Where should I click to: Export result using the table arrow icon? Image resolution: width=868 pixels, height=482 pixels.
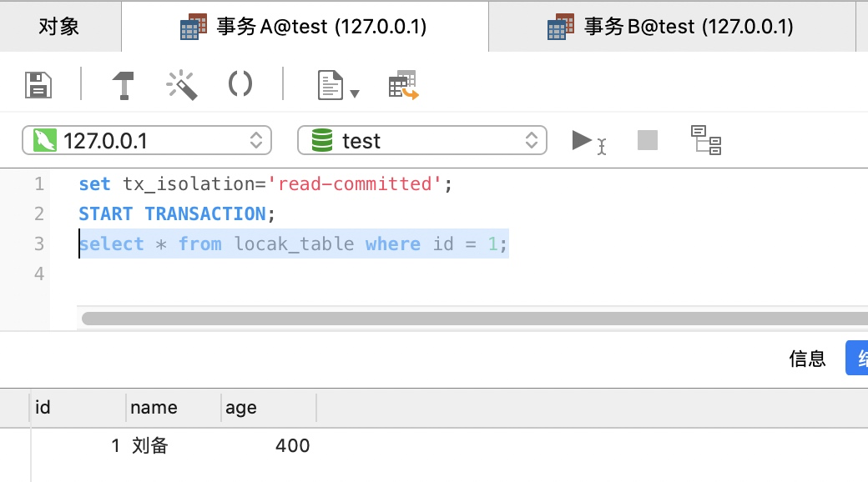(404, 85)
